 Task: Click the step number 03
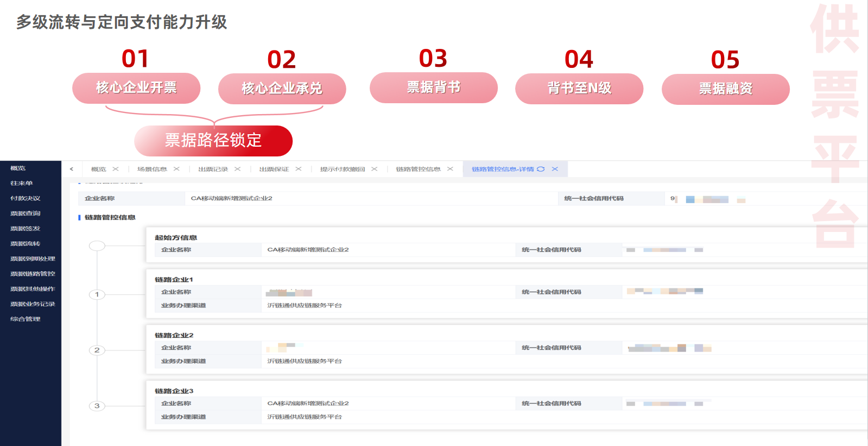433,59
